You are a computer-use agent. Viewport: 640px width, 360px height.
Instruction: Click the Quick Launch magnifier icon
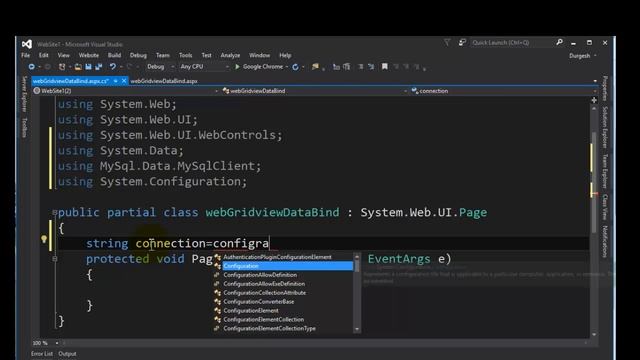[559, 42]
